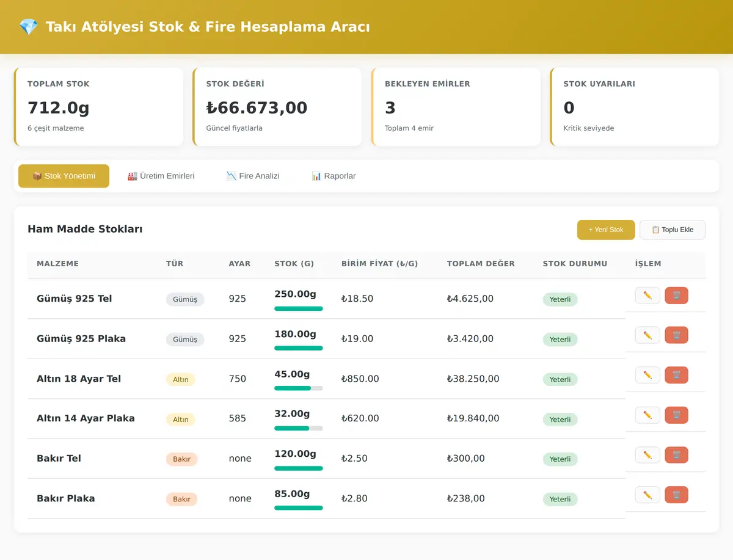
Task: Click the Gümüş tag in Gümüş 925 Plaka row
Action: coord(185,340)
